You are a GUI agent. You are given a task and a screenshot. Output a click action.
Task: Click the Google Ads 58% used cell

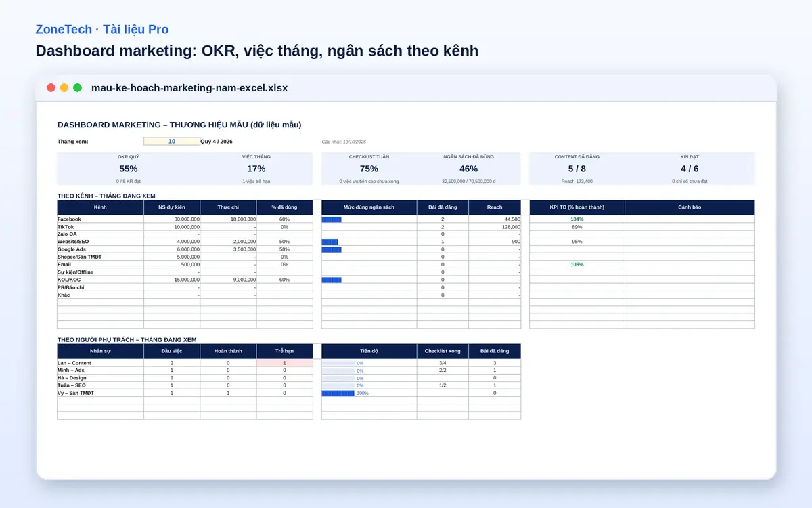coord(284,249)
